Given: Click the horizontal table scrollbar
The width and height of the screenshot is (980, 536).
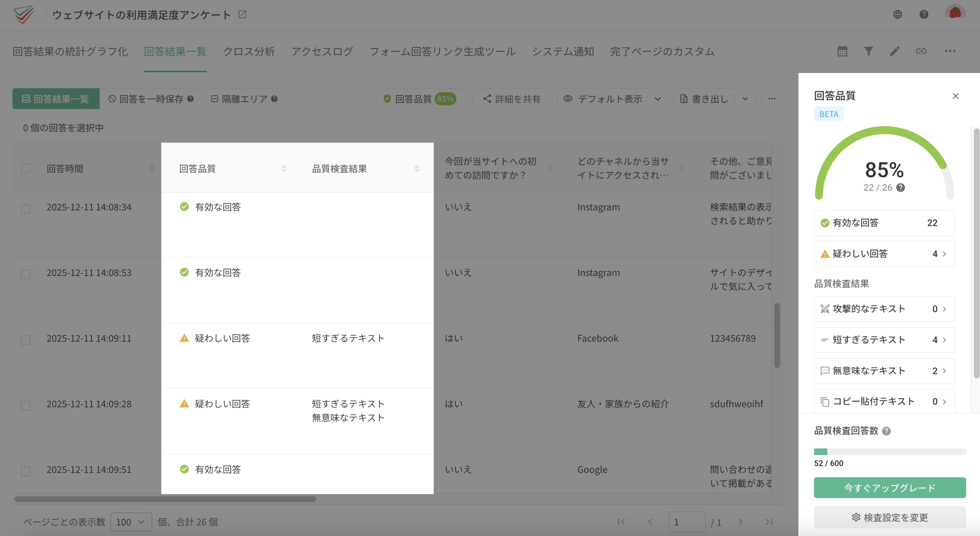Looking at the screenshot, I should pos(165,499).
